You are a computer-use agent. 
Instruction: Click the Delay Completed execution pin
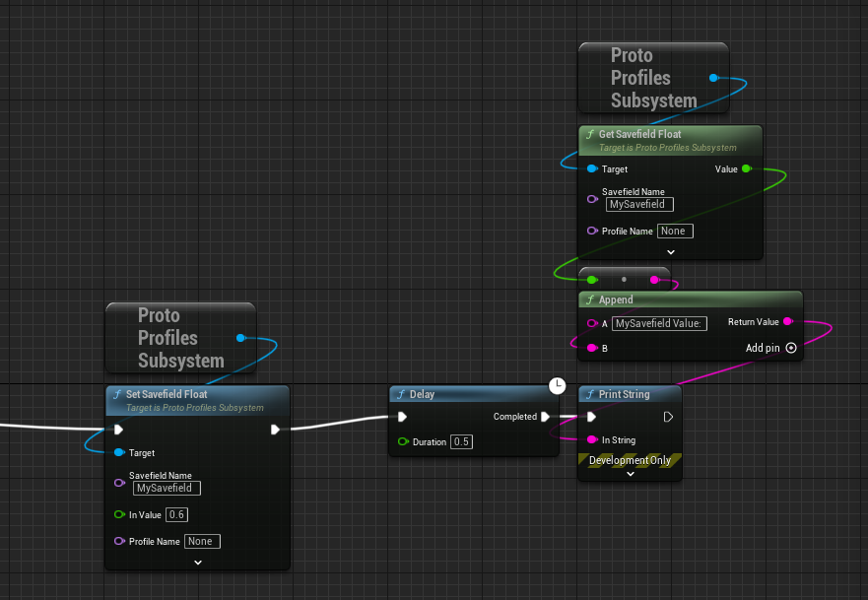546,417
